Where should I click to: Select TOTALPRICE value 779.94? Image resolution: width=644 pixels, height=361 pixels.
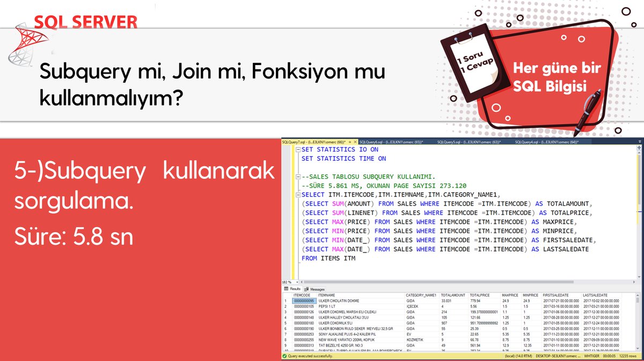pos(485,301)
